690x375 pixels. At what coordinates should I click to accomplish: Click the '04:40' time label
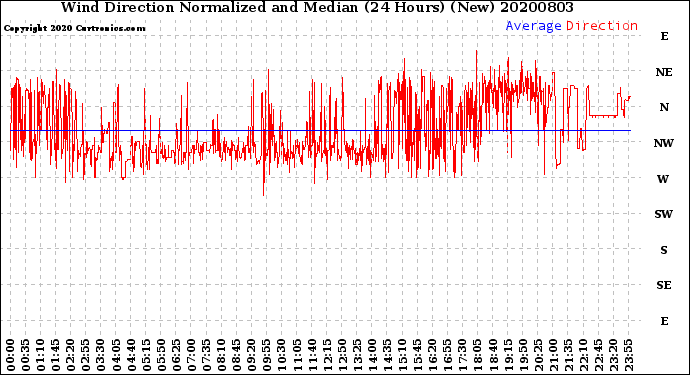(131, 355)
